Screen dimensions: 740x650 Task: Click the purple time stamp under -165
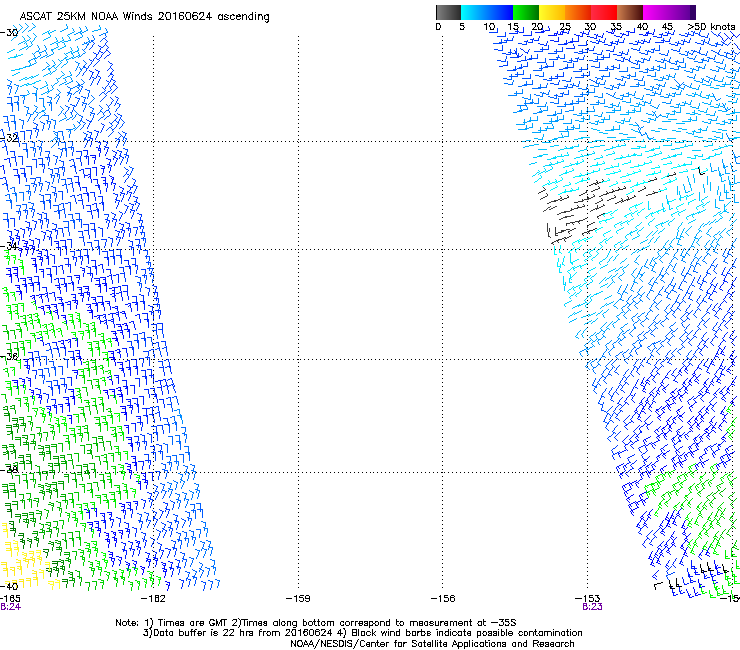(x=10, y=607)
